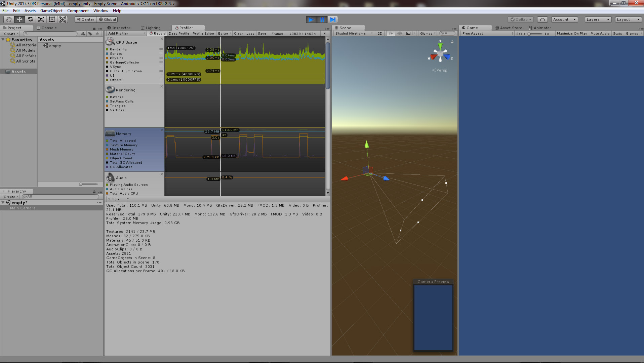Open Editor target dropdown in Profiler
This screenshot has height=363, width=644.
[x=225, y=34]
